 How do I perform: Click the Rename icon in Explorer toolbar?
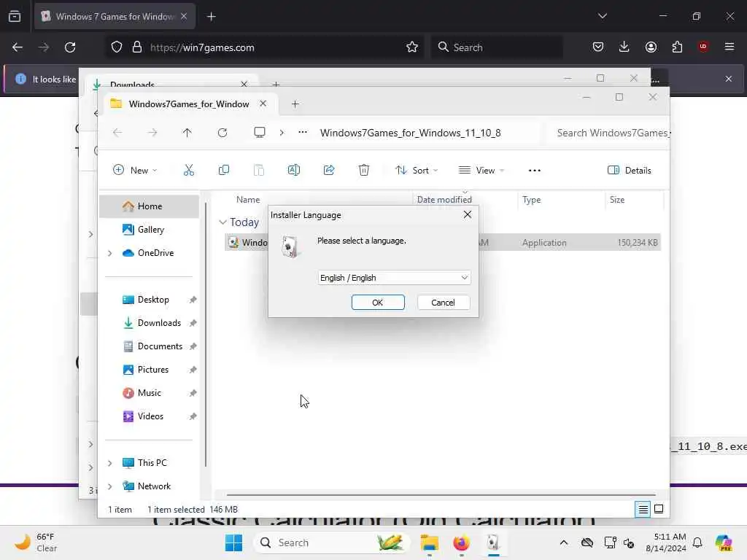click(294, 170)
